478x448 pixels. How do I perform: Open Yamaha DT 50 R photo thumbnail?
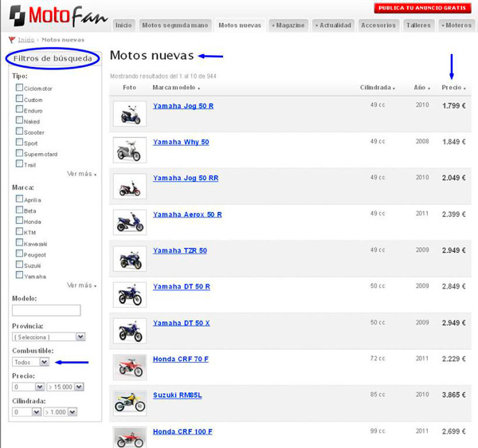[x=130, y=295]
